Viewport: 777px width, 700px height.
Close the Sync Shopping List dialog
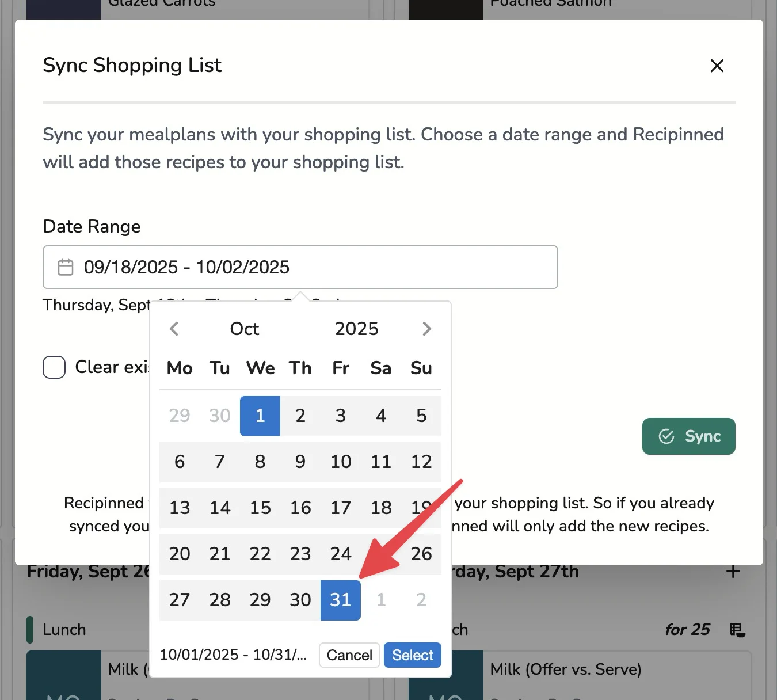pos(717,66)
